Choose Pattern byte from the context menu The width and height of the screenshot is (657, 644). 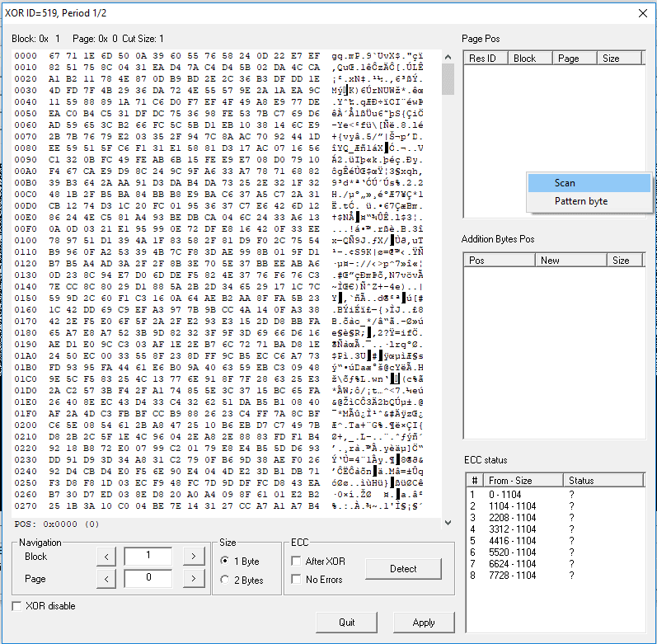point(589,201)
